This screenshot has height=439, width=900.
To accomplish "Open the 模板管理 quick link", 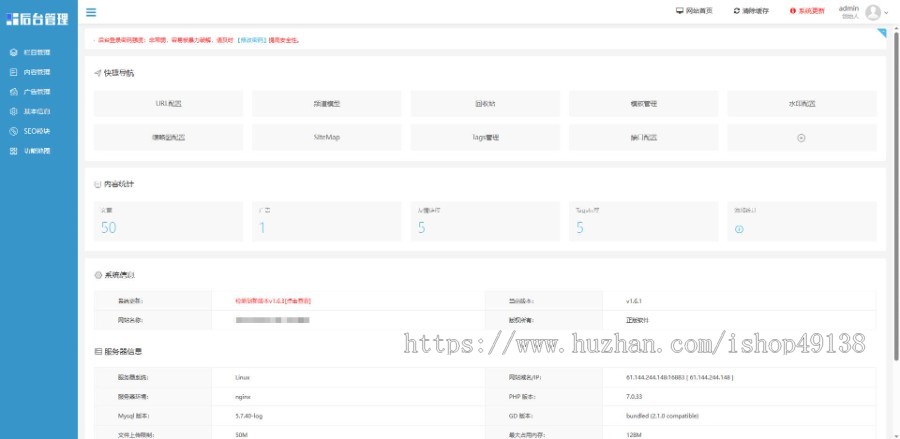I will pyautogui.click(x=643, y=104).
